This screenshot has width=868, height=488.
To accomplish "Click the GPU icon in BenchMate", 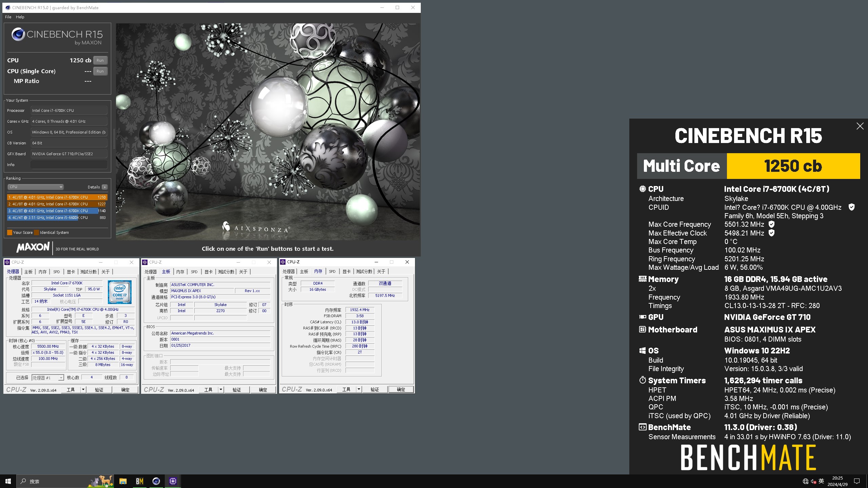I will coord(643,317).
